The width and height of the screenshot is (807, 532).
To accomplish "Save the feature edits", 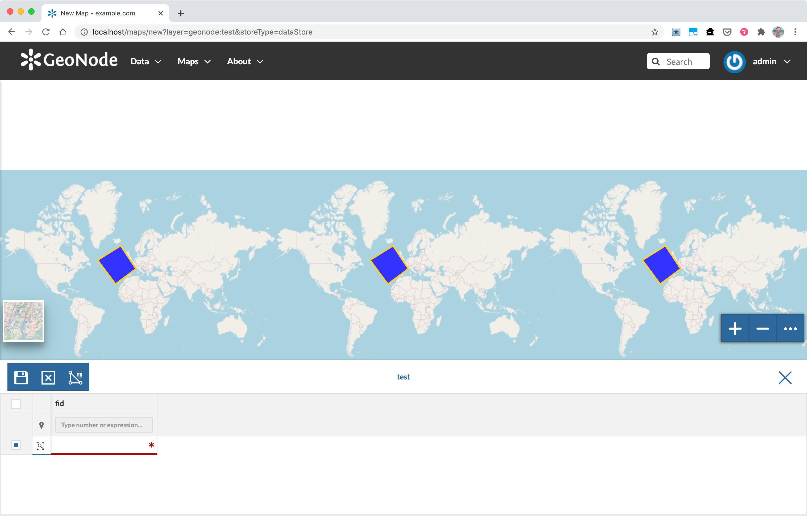I will tap(21, 377).
